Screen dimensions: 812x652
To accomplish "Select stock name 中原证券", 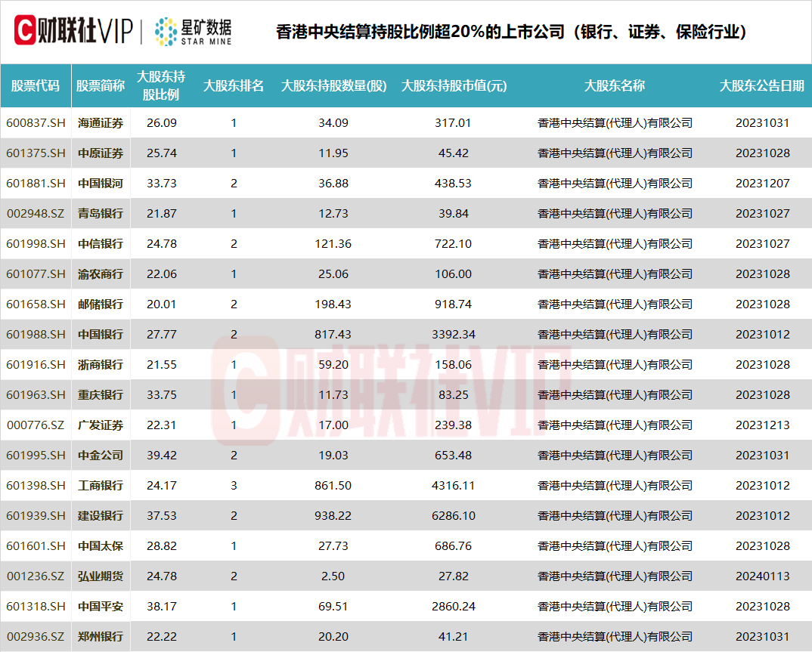I will point(101,153).
